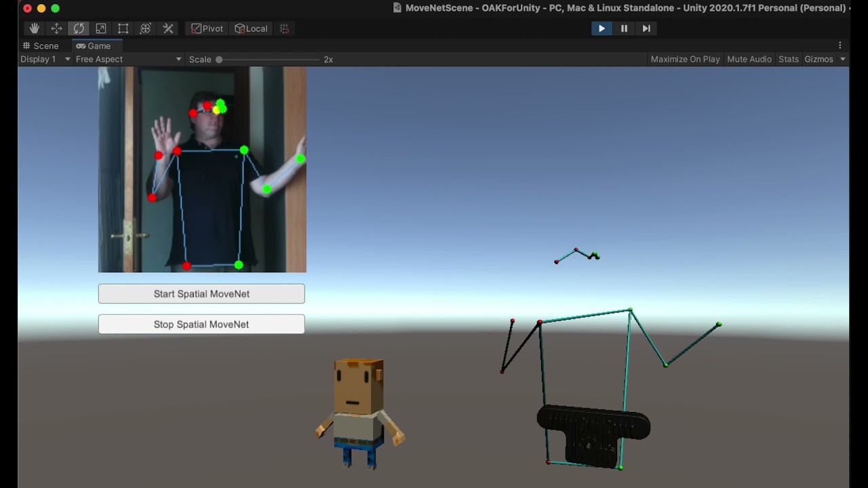
Task: Toggle grid snapping icon
Action: (x=284, y=28)
